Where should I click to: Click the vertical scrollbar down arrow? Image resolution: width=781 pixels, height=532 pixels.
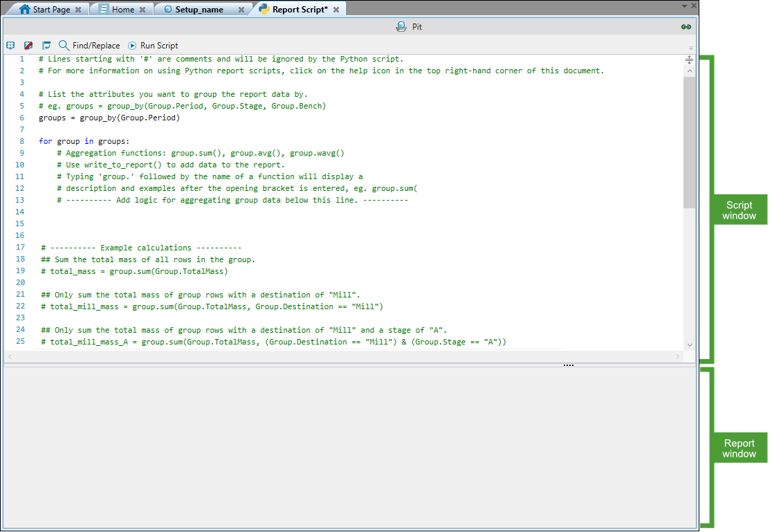point(690,345)
